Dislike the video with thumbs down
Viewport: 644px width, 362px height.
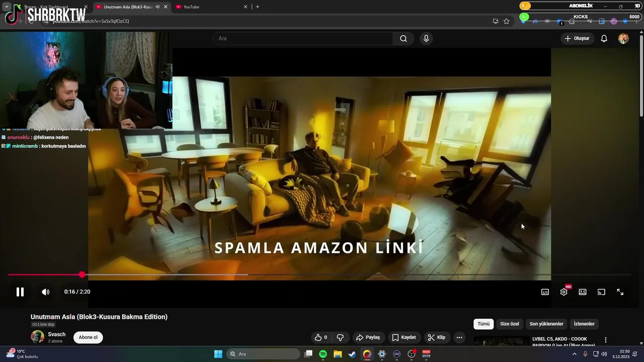tap(340, 337)
